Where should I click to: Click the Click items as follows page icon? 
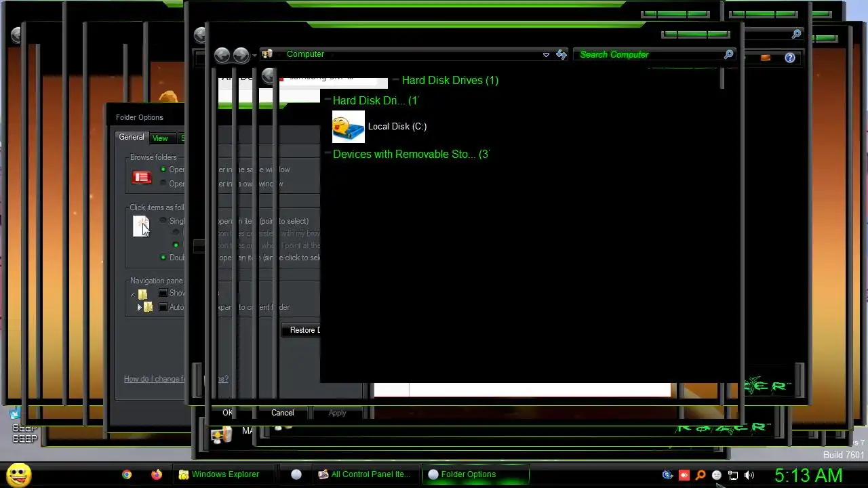click(x=141, y=226)
